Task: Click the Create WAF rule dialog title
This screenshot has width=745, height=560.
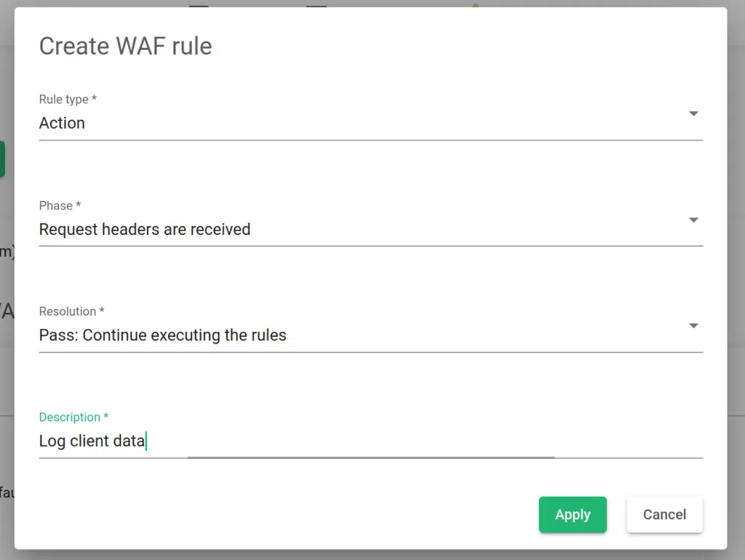Action: click(x=125, y=46)
